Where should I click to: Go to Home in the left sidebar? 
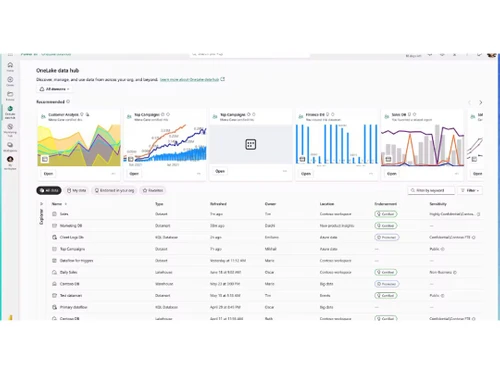point(10,66)
